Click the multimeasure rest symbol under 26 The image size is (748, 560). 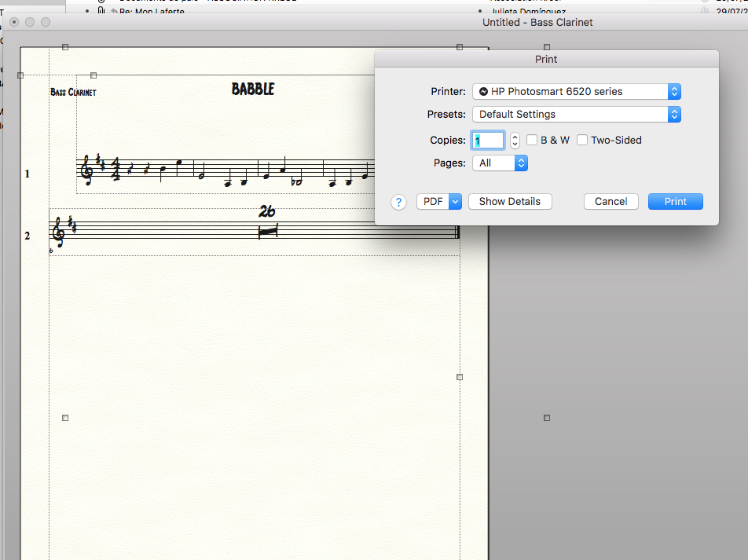pos(268,231)
